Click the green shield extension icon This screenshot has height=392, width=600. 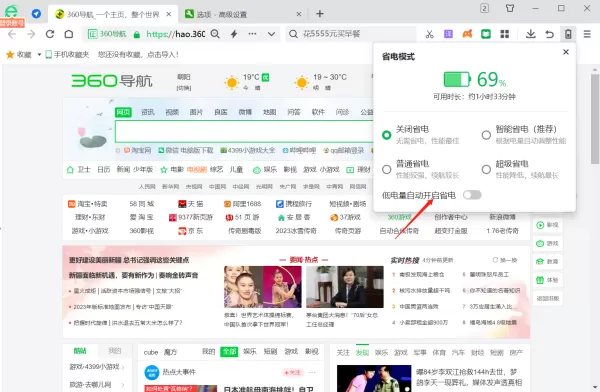[486, 34]
